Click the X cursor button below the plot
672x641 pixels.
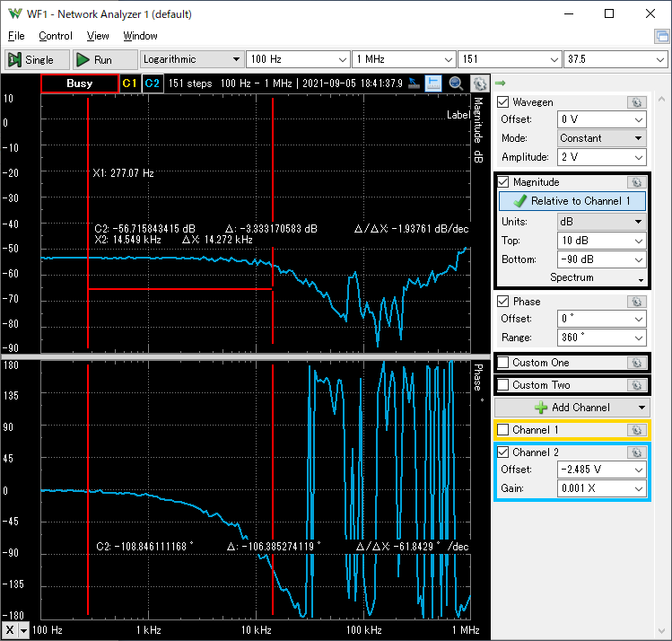[x=10, y=630]
